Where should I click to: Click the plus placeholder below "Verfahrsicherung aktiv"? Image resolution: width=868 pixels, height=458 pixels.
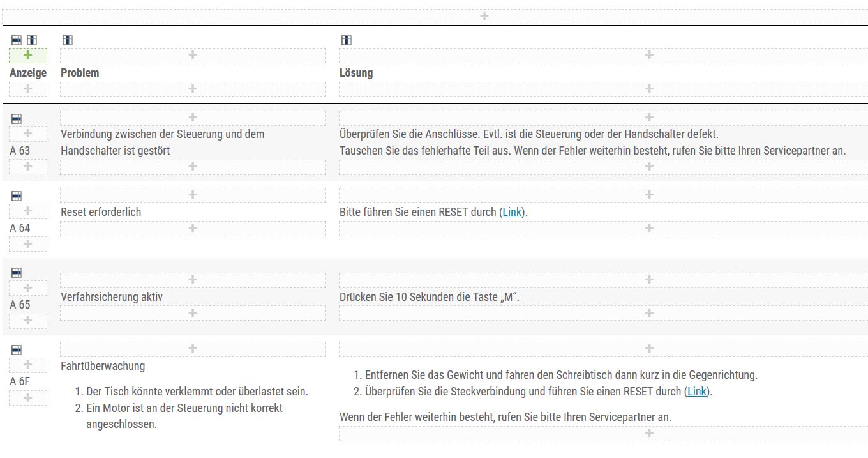(x=192, y=313)
